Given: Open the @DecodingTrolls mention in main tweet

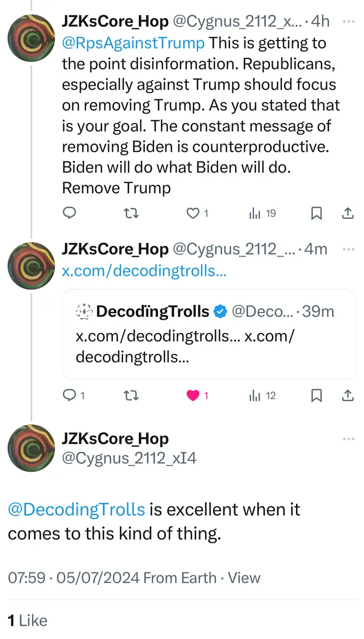Looking at the screenshot, I should point(76,510).
